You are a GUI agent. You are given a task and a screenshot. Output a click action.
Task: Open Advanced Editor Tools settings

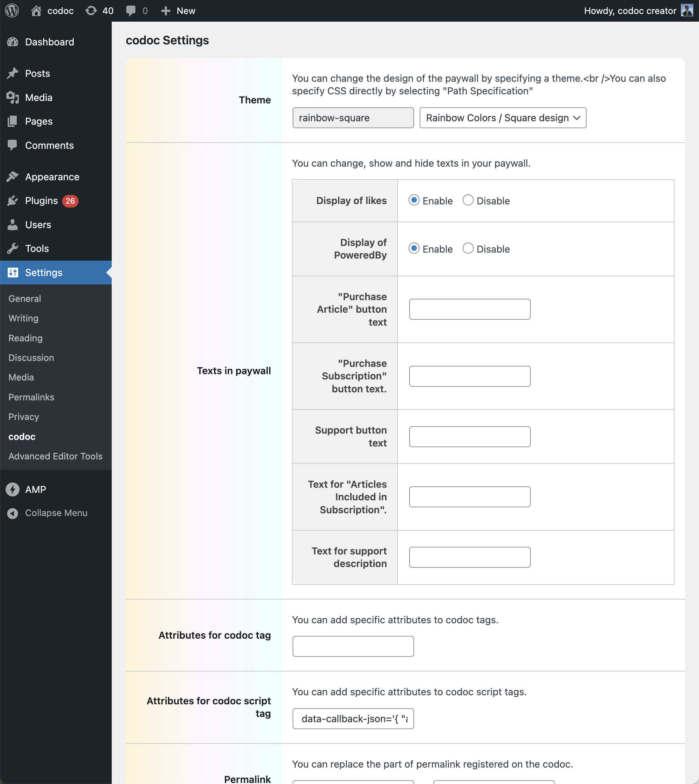pyautogui.click(x=55, y=456)
